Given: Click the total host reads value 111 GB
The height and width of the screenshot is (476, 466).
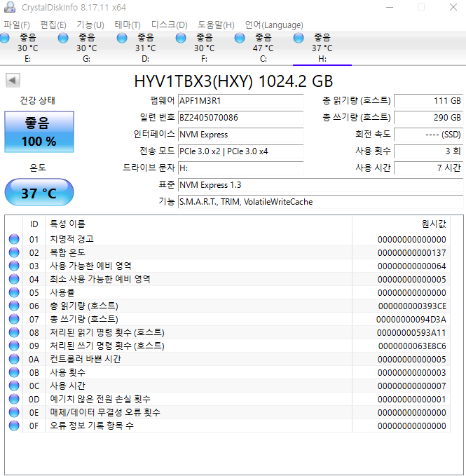Looking at the screenshot, I should pos(429,101).
